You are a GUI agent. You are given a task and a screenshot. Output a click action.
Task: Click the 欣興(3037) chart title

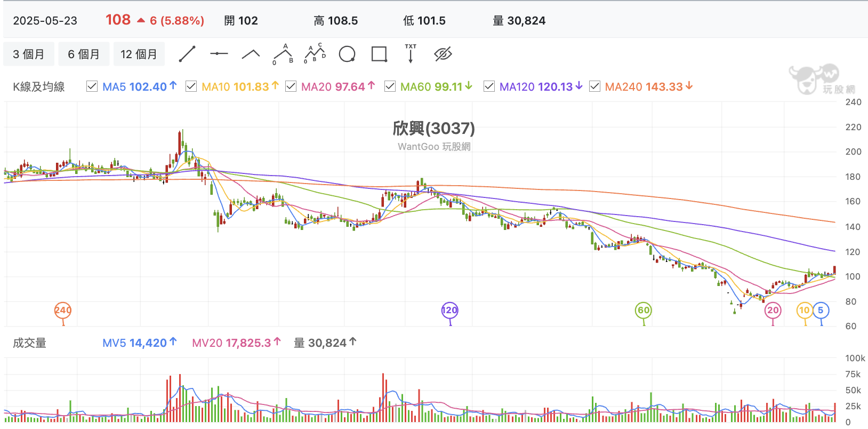click(x=434, y=128)
